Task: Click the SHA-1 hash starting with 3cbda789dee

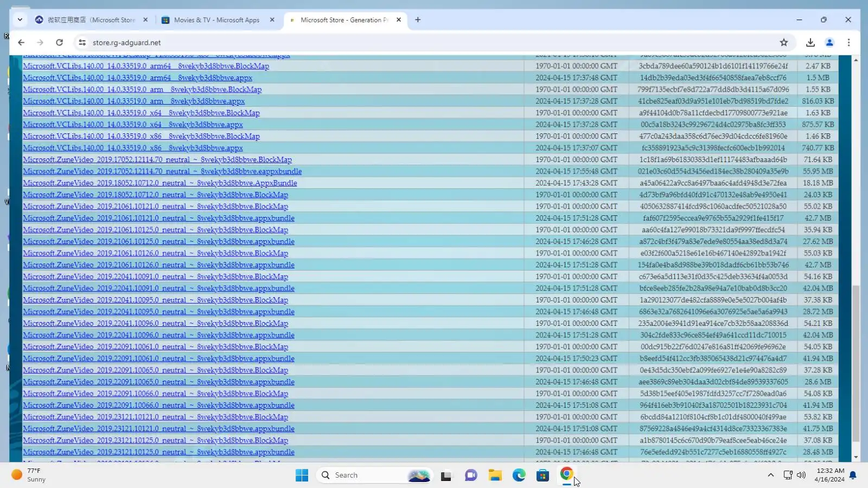Action: click(x=713, y=66)
